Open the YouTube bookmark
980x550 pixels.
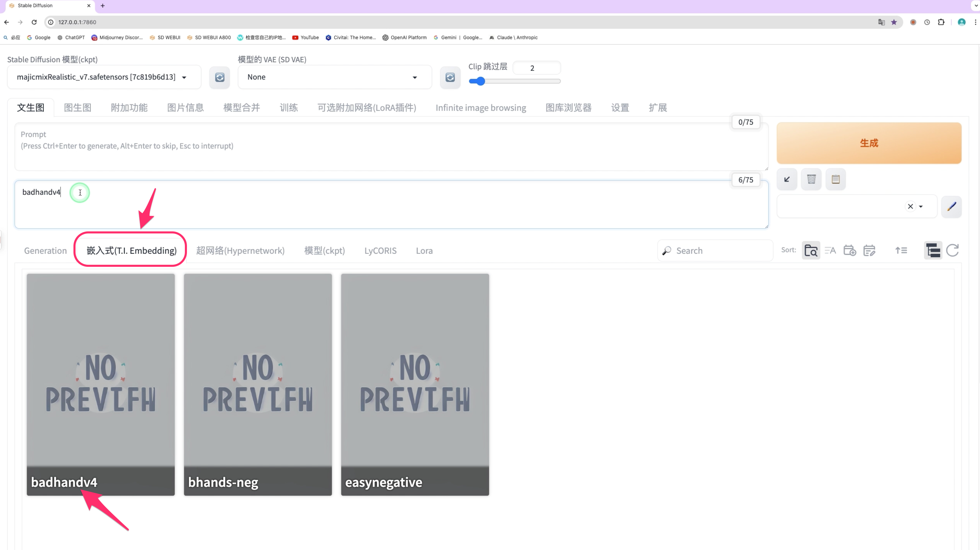[x=305, y=37]
